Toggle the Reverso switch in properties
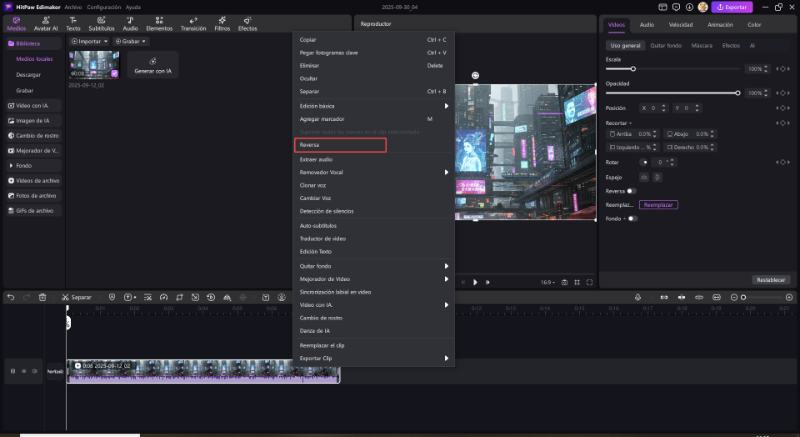 tap(631, 190)
